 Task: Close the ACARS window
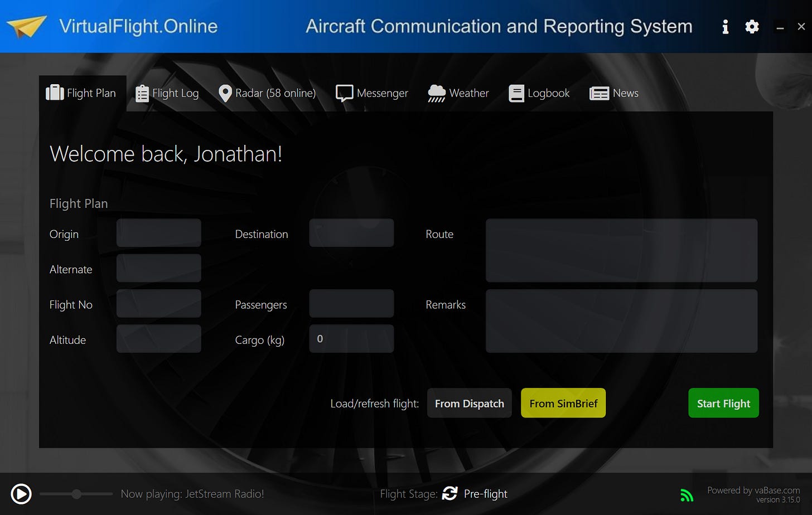pos(801,26)
